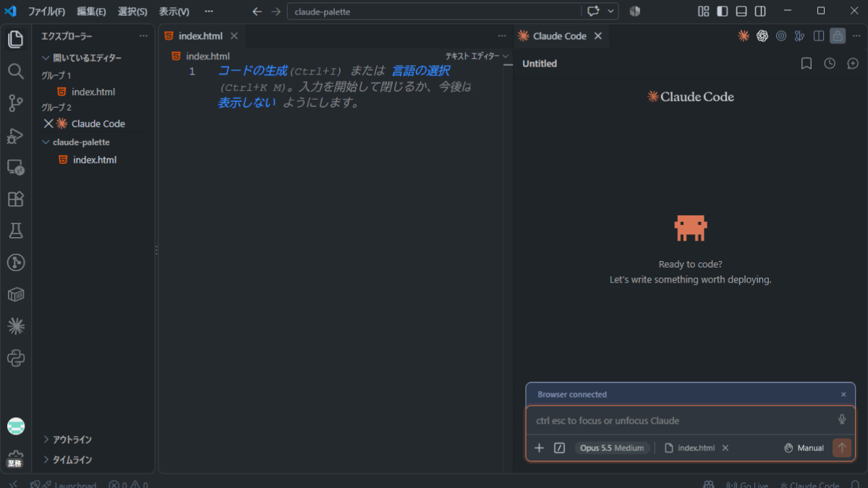868x488 pixels.
Task: Open the Manage gear in activity bar
Action: (16, 458)
